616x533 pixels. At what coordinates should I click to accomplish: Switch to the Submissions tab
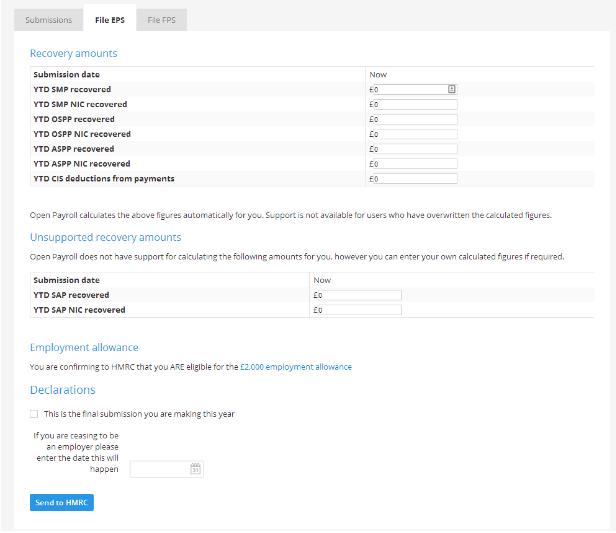48,20
